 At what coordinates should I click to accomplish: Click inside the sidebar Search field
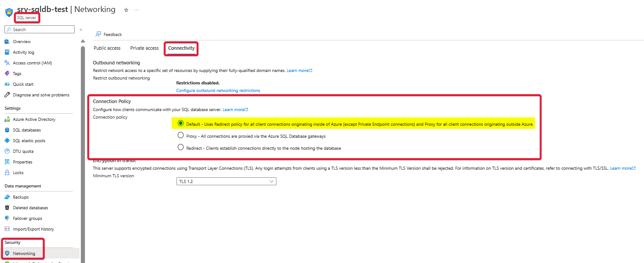tap(39, 29)
